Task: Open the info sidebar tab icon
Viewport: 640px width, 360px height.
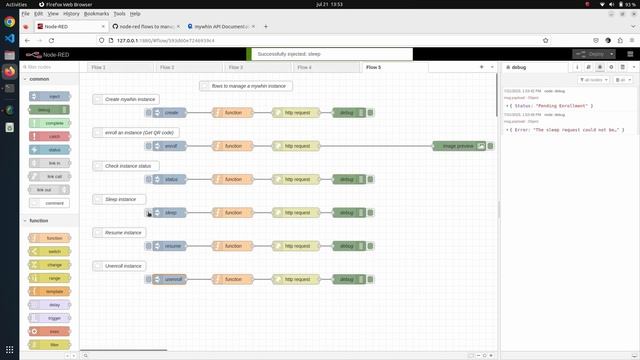Action: pos(577,67)
